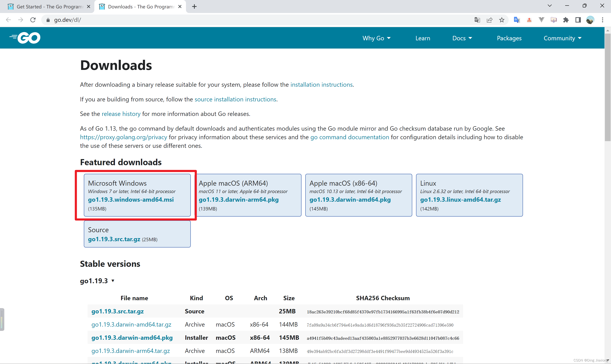Image resolution: width=611 pixels, height=364 pixels.
Task: Click the share page icon
Action: pos(489,20)
